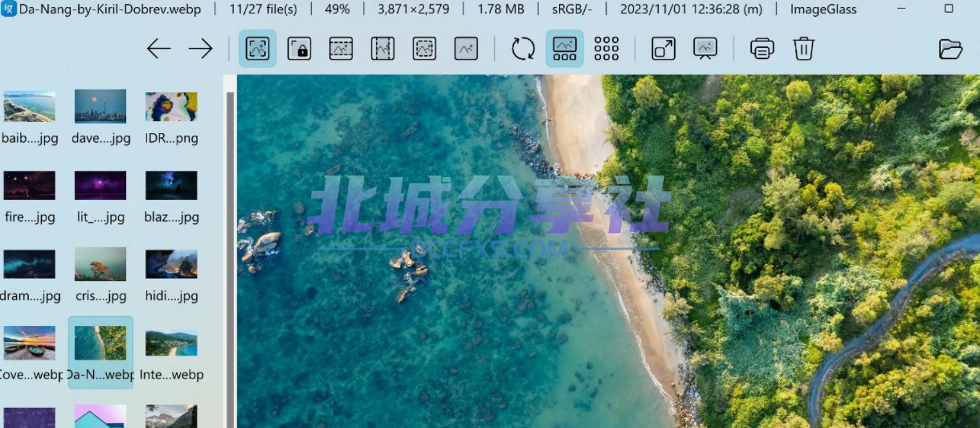Go to the previous image using left arrow
Image resolution: width=980 pixels, height=428 pixels.
click(x=159, y=49)
